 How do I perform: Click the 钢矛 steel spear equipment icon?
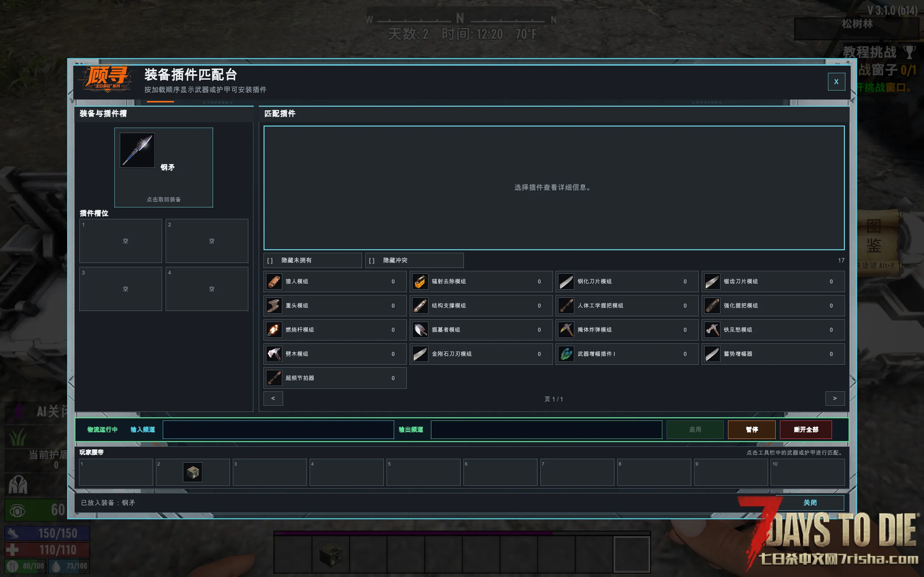137,150
